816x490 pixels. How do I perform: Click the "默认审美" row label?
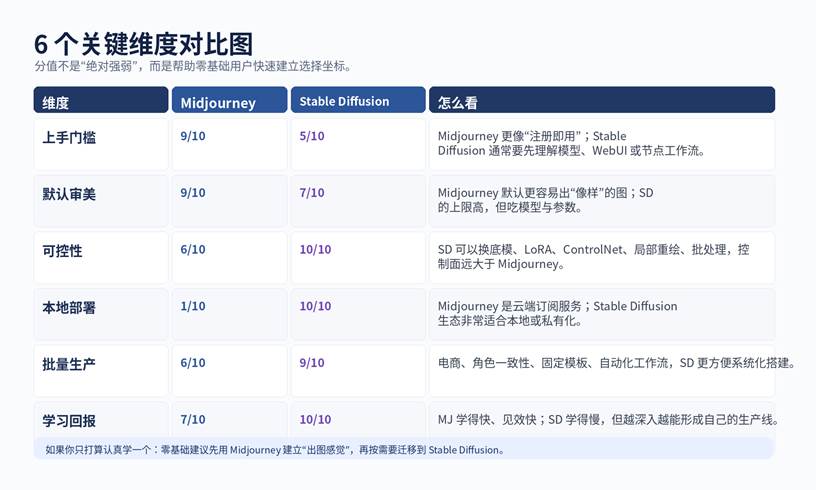[69, 194]
